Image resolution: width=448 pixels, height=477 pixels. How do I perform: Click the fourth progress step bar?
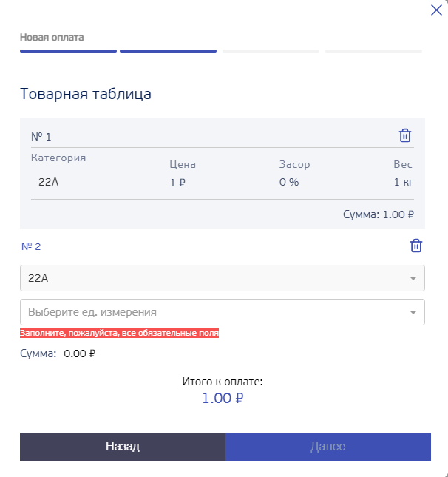[x=373, y=51]
